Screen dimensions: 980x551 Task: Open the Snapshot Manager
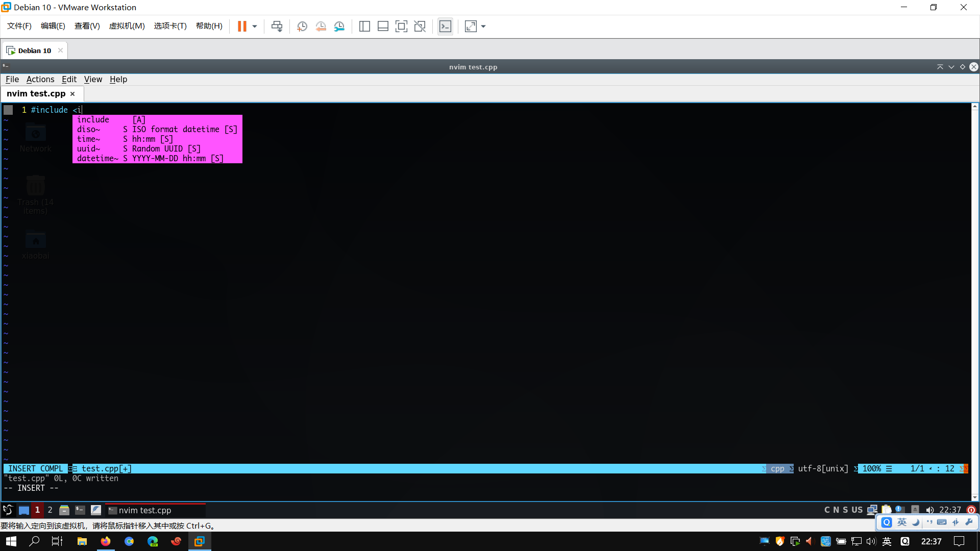click(339, 26)
